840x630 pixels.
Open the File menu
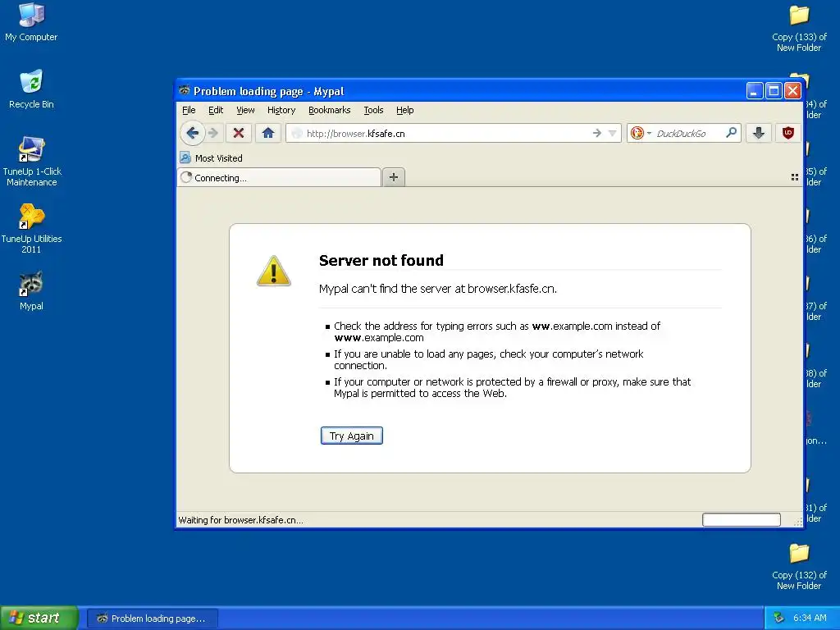pyautogui.click(x=189, y=110)
